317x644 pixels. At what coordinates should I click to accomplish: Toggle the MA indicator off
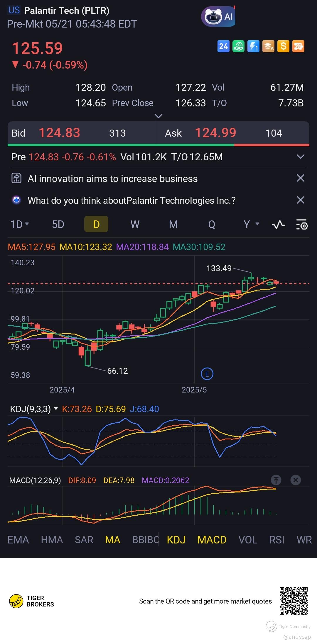pos(113,540)
